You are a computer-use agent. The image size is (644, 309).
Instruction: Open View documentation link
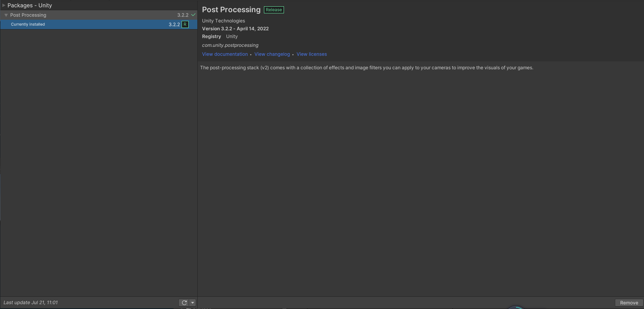tap(225, 54)
